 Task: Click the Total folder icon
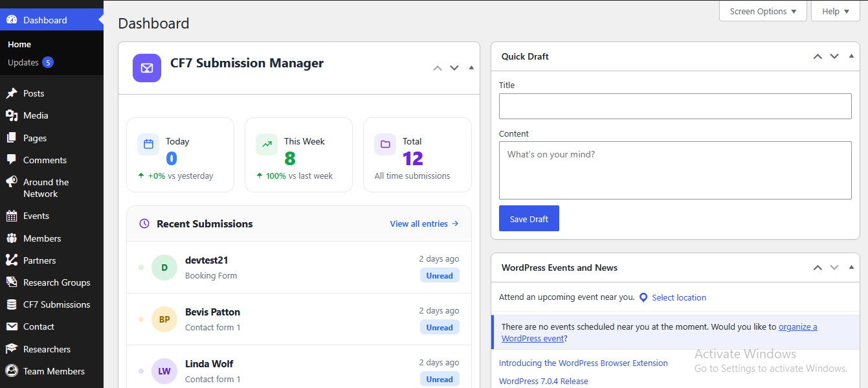point(385,144)
